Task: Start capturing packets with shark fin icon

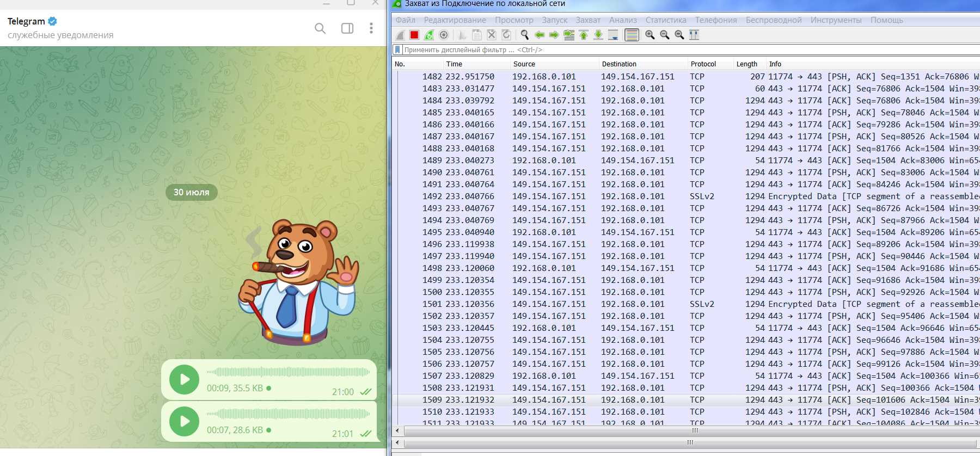Action: pyautogui.click(x=400, y=35)
